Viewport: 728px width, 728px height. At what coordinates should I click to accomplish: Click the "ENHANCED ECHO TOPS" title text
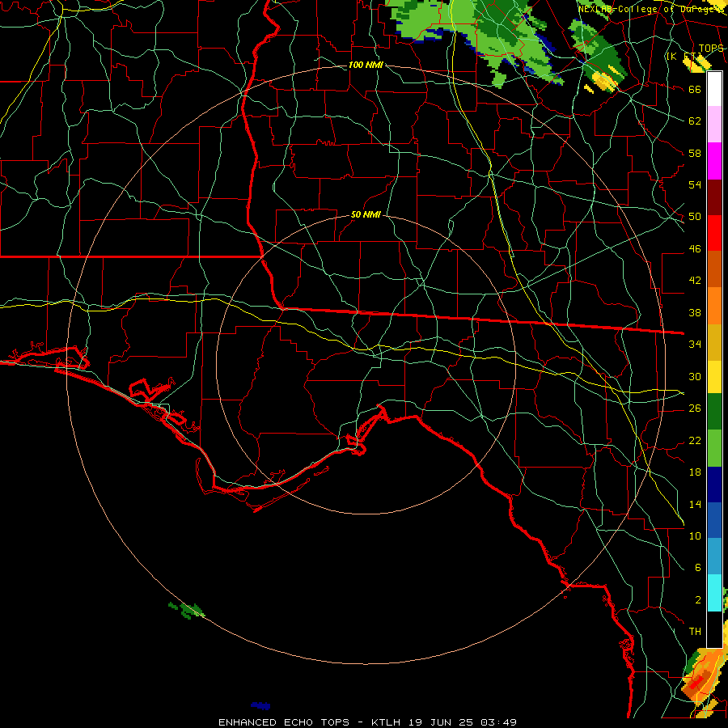[284, 722]
